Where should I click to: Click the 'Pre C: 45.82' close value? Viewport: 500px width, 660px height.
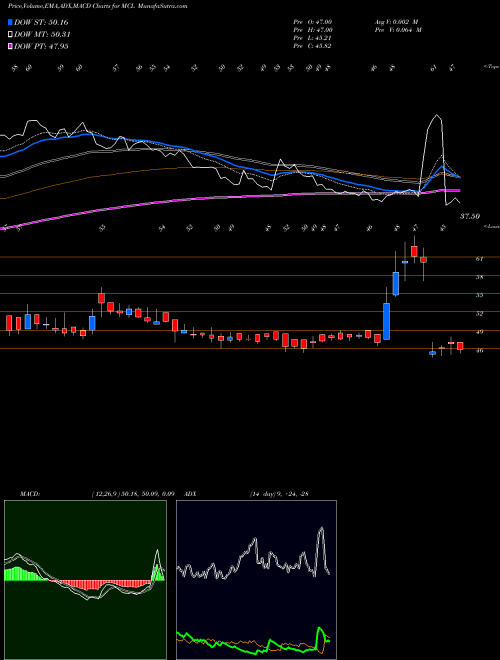tap(313, 46)
